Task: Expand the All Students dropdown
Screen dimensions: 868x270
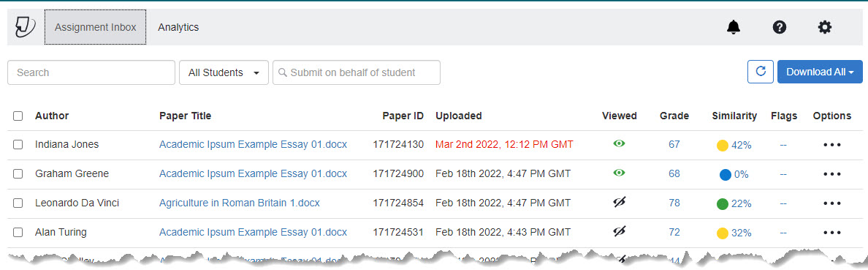Action: point(224,72)
